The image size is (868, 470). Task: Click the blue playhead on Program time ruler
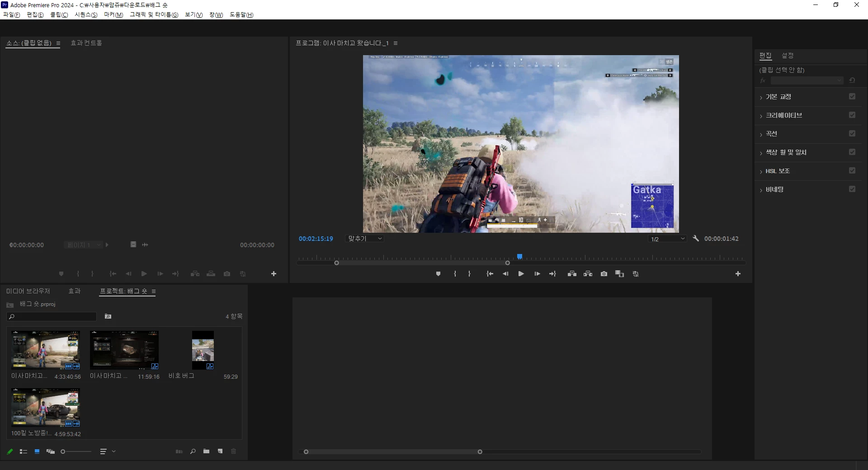coord(520,257)
